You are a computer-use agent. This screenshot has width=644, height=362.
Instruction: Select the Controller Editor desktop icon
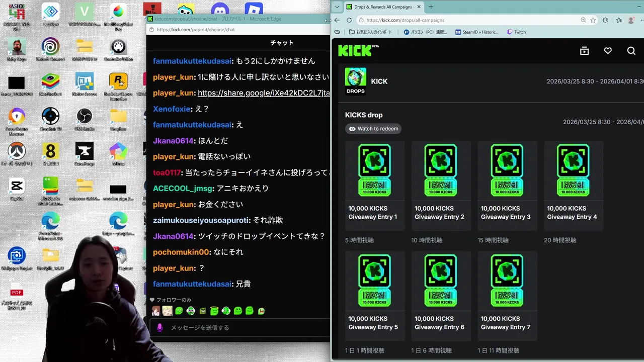point(118,50)
